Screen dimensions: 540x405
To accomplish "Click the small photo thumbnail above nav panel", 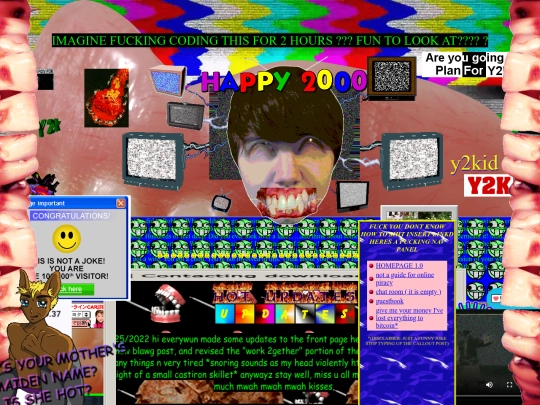I will (419, 214).
